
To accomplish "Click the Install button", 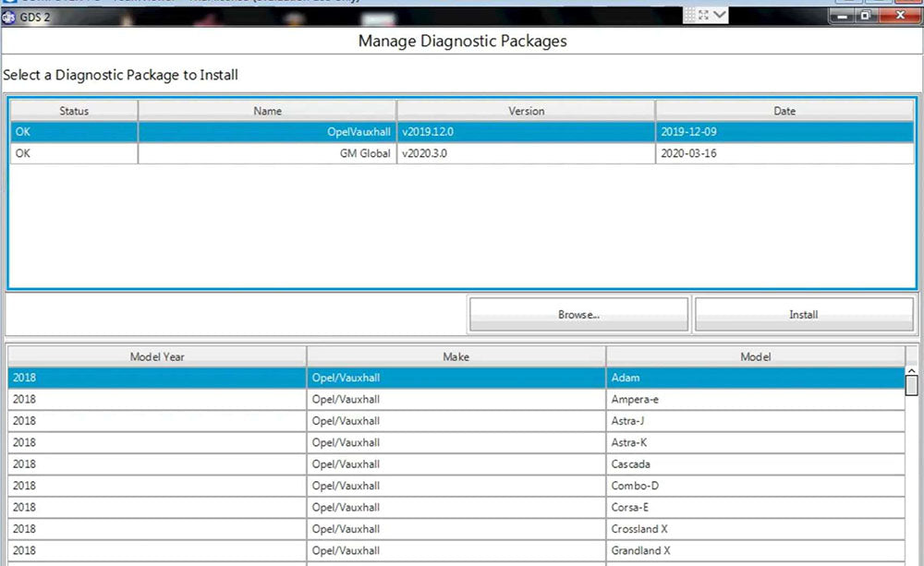I will pos(803,315).
